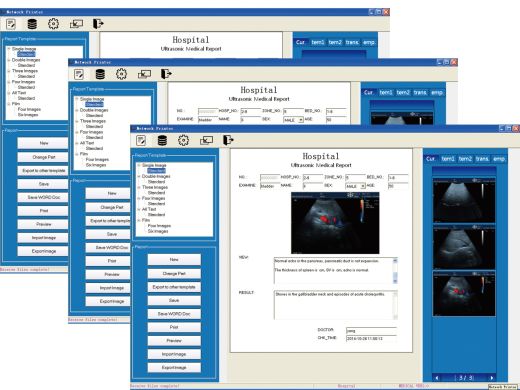
Task: Click Export Image button in middle window
Action: (108, 301)
